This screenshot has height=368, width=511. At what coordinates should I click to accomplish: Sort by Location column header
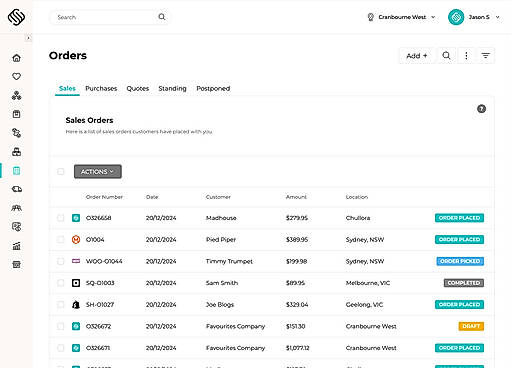357,197
